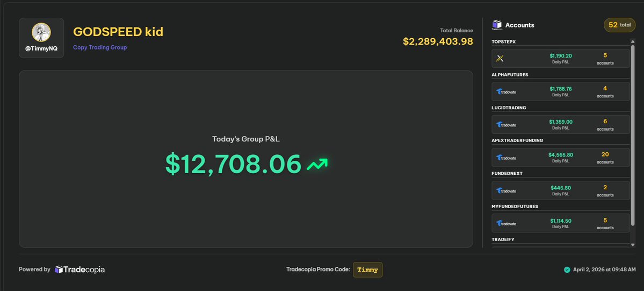Screen dimensions: 644x291
Task: Click the TOPSTEPX section header
Action: 503,42
